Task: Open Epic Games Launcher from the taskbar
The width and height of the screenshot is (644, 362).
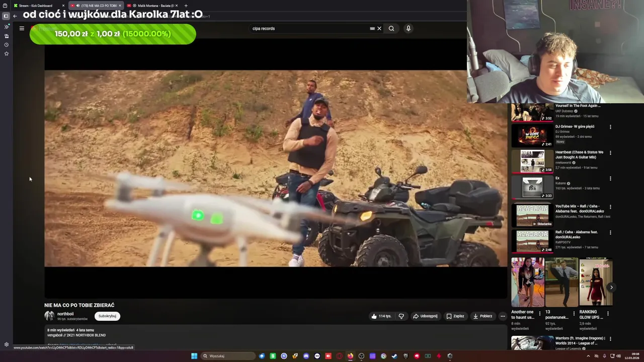Action: (x=406, y=356)
